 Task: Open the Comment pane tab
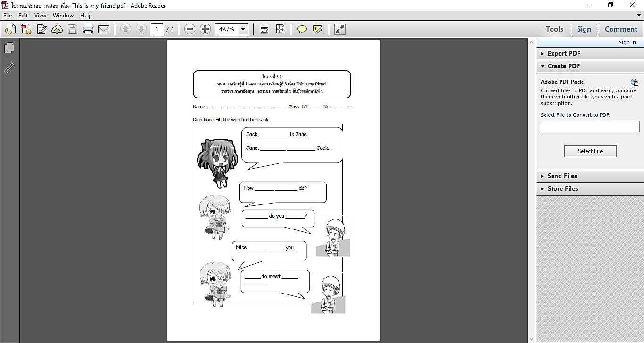(621, 29)
